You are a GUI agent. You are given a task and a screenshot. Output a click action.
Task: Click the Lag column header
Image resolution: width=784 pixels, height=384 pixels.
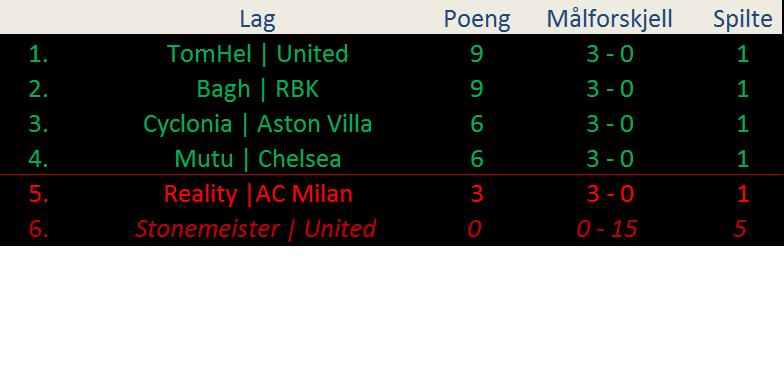tap(257, 19)
